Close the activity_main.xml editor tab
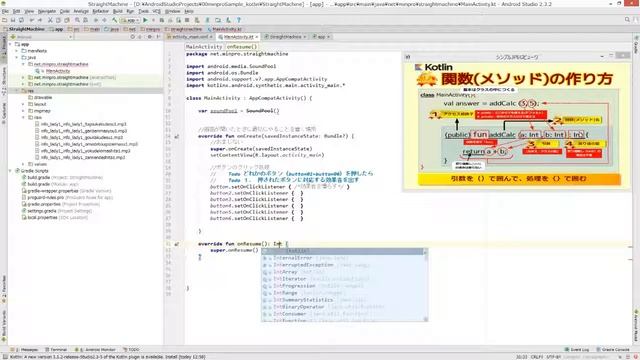640x360 pixels. [x=211, y=37]
